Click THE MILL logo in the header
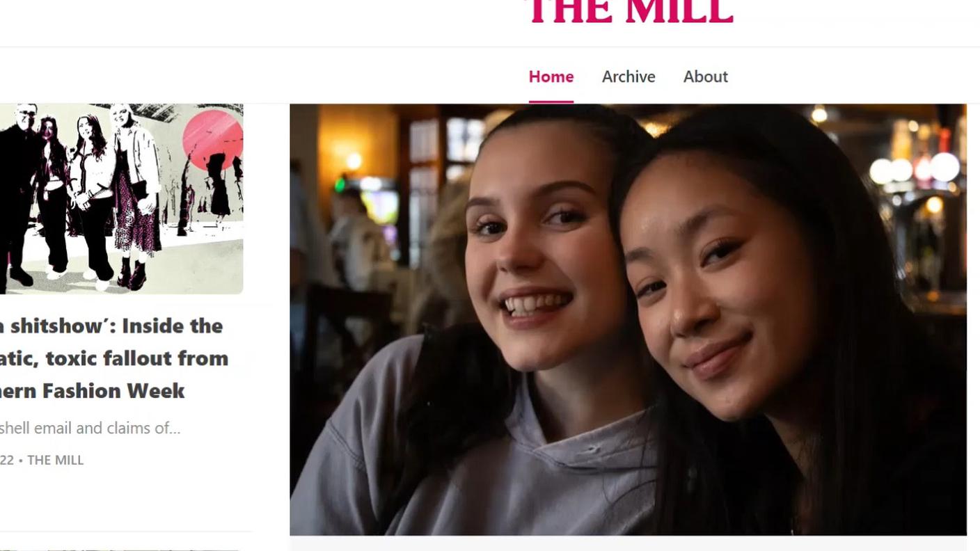This screenshot has width=980, height=551. [x=630, y=12]
